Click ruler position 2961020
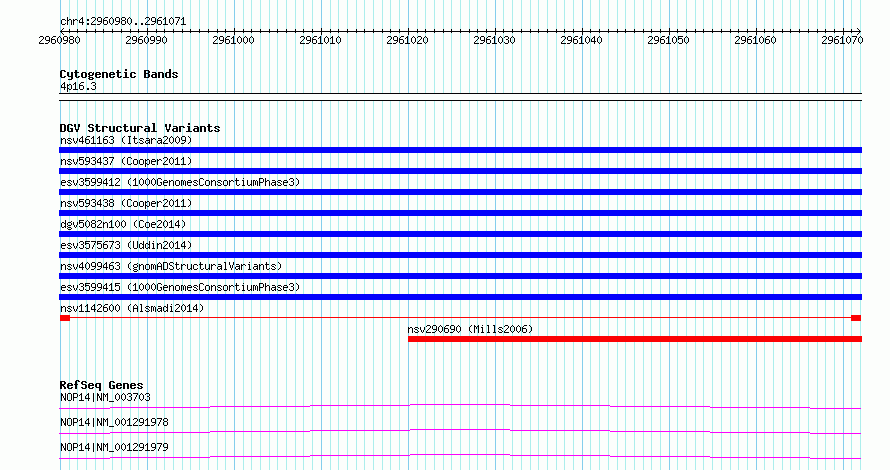Viewport: 890px width, 470px height. [408, 40]
